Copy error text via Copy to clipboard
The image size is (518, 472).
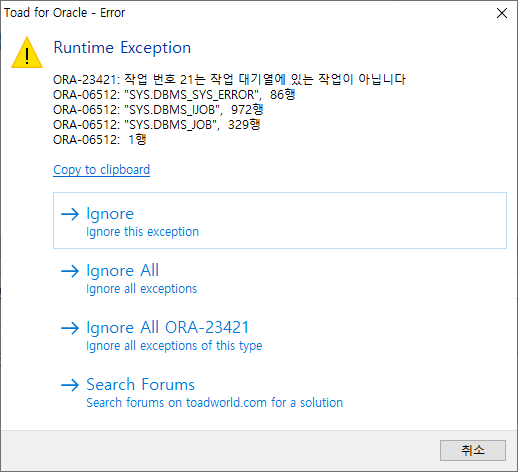(101, 170)
